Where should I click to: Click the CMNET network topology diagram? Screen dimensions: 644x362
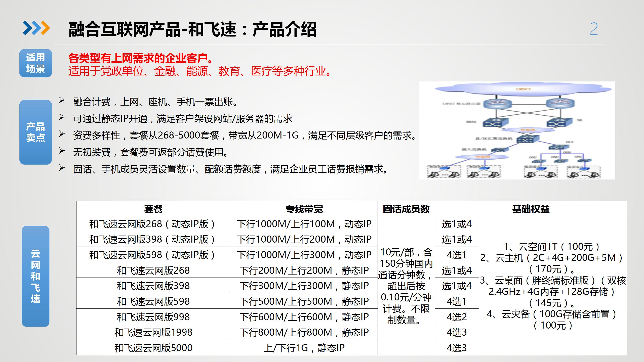[517, 130]
